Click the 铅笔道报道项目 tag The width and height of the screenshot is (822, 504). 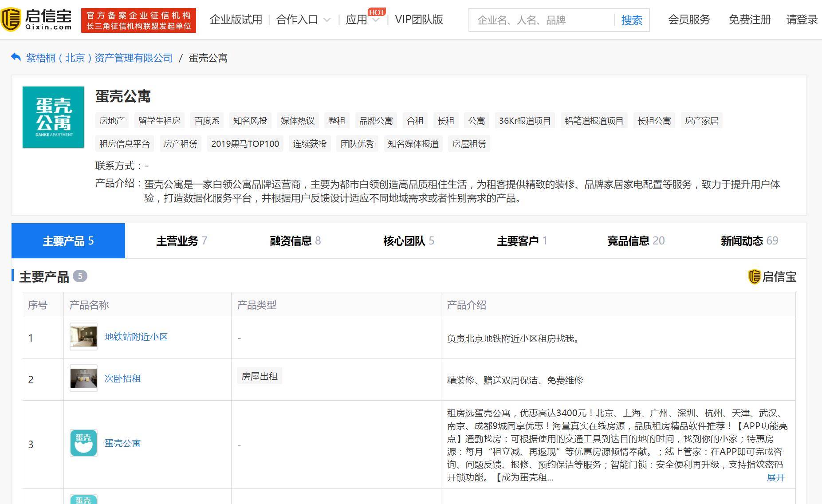[x=594, y=121]
